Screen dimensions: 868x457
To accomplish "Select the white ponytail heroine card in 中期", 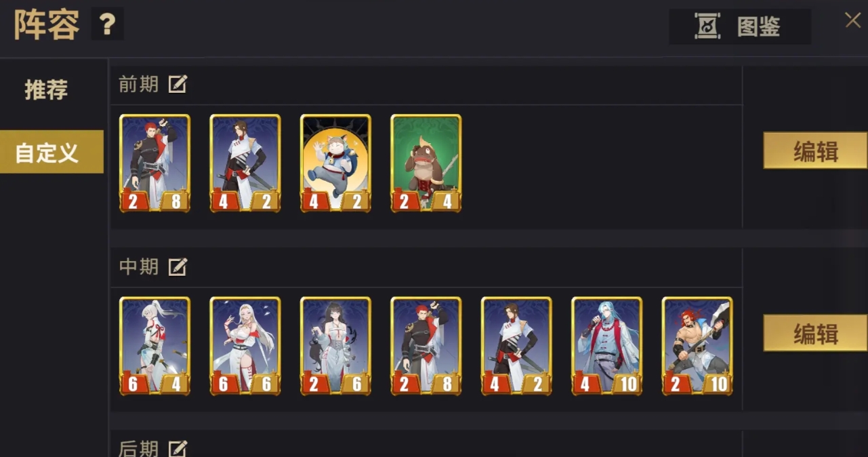I will (x=155, y=346).
